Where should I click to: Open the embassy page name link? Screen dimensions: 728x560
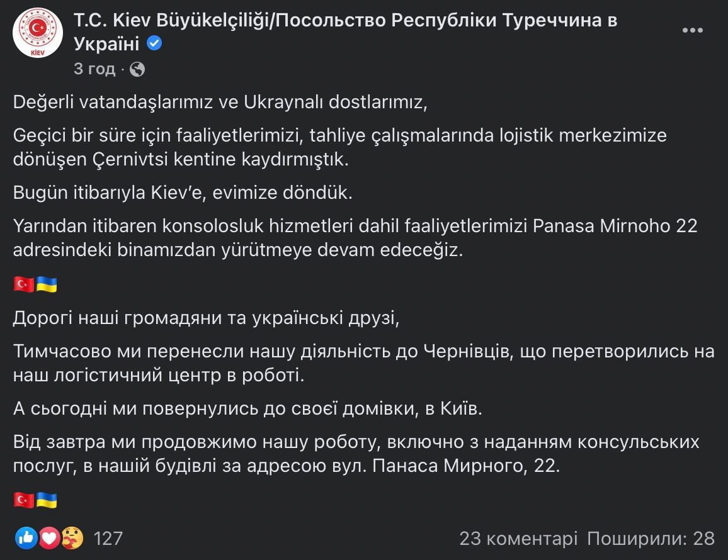[346, 31]
